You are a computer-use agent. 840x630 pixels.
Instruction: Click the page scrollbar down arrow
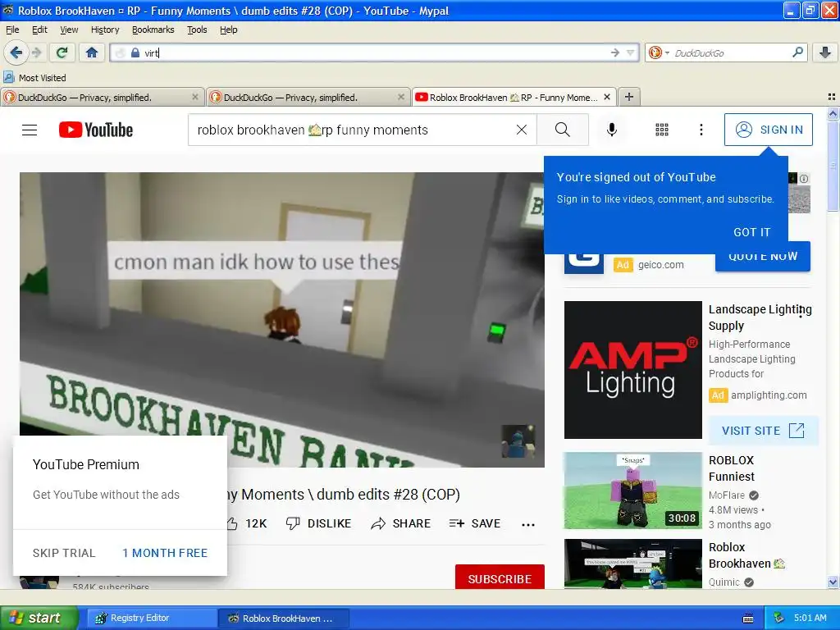click(x=833, y=582)
